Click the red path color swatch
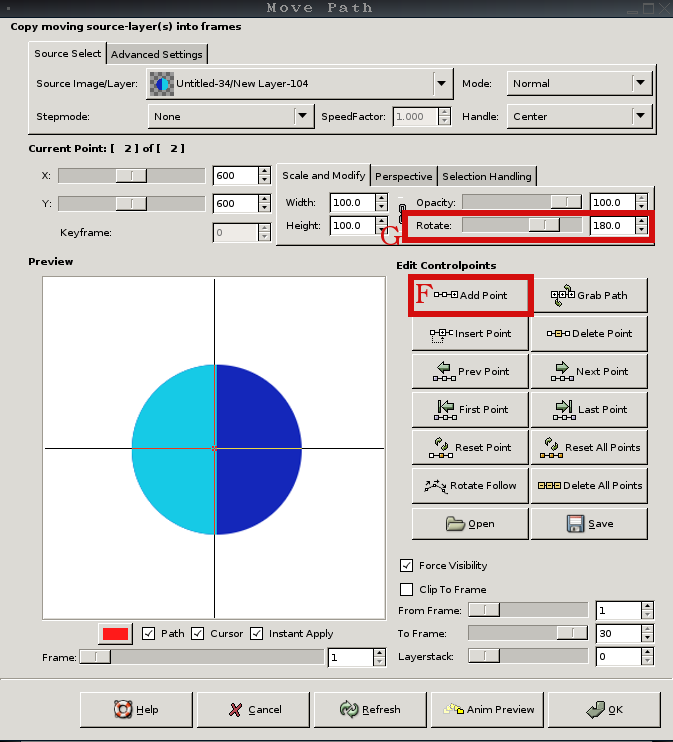Viewport: 673px width, 742px height. (x=115, y=634)
